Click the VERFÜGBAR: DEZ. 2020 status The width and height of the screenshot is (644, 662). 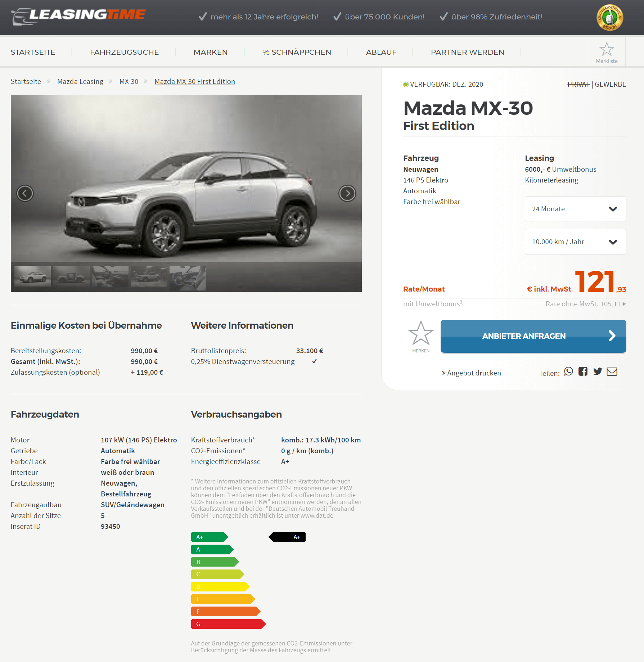click(443, 84)
